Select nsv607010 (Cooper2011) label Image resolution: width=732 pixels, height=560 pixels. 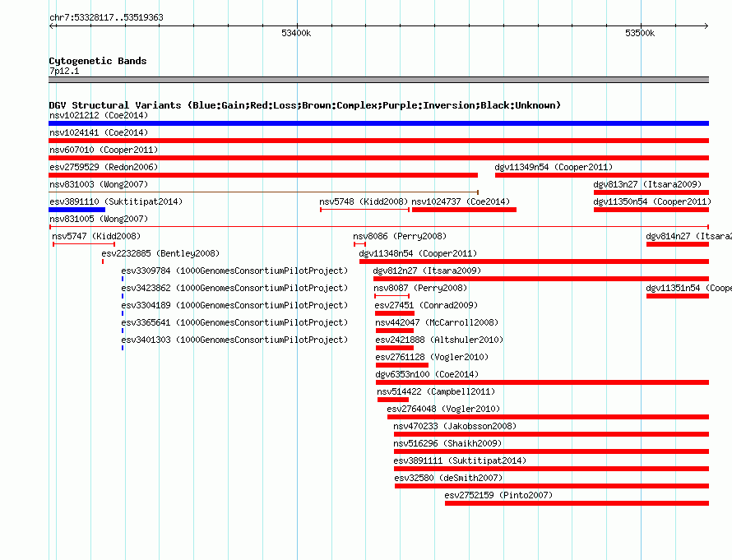tap(104, 150)
